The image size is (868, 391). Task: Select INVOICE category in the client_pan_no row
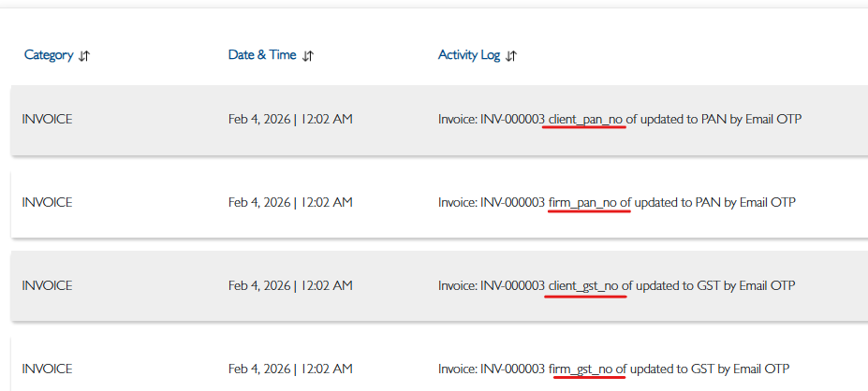tap(47, 120)
